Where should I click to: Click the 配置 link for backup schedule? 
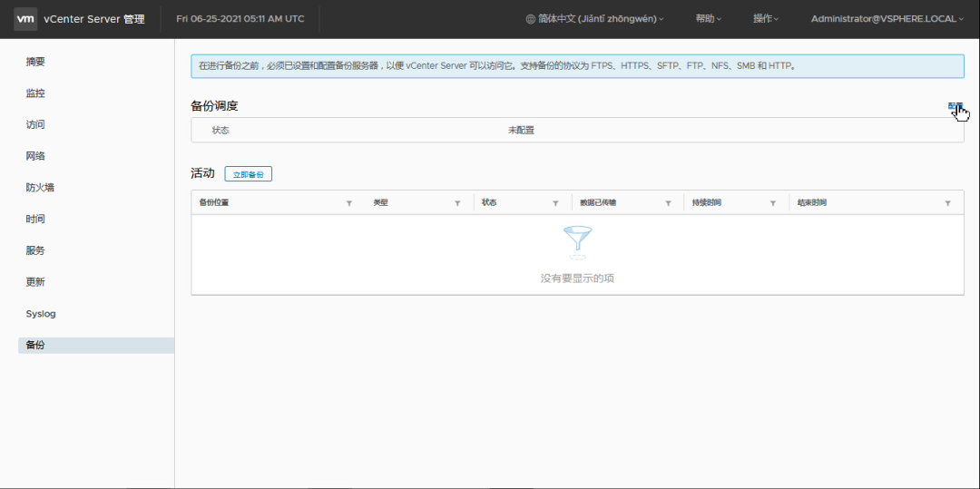tap(955, 106)
